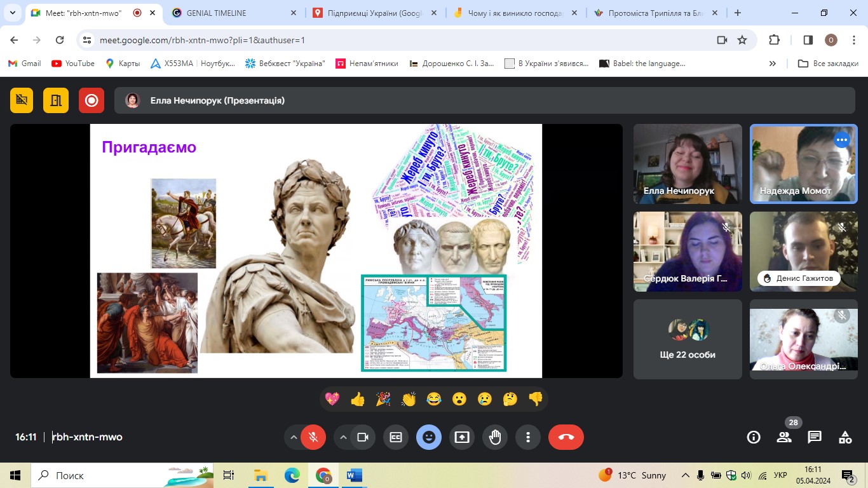Switch to the GENIAL TIMELINE tab

coord(233,13)
